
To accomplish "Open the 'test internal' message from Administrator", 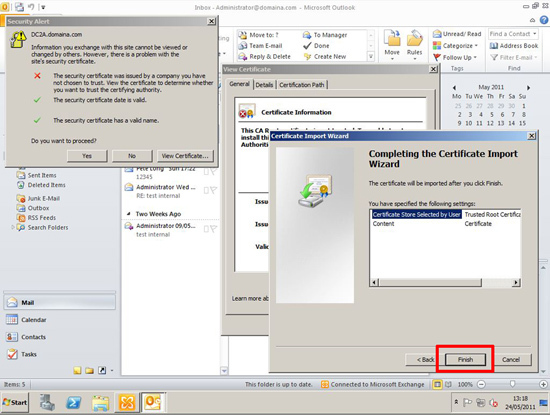I will 170,230.
